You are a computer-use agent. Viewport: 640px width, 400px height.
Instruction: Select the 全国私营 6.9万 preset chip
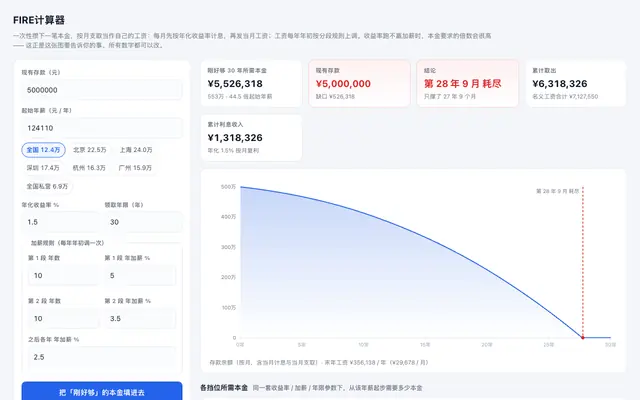pyautogui.click(x=47, y=186)
